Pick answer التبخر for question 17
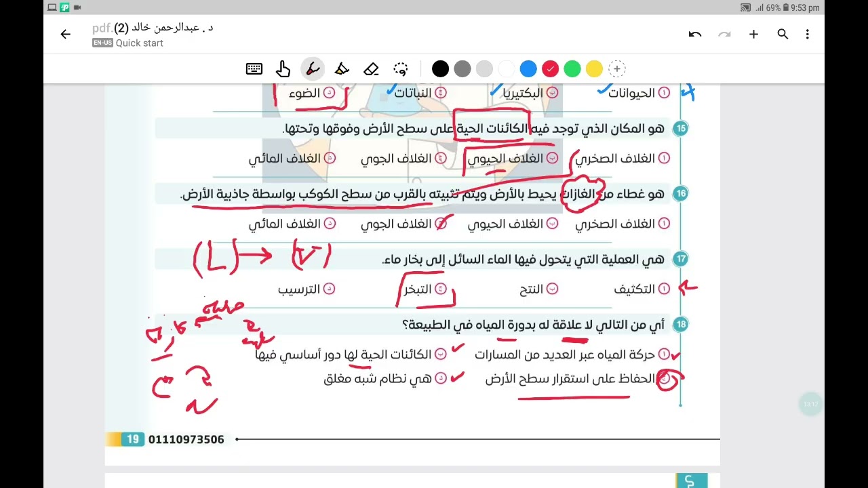Screen dimensions: 868x488 pos(425,289)
